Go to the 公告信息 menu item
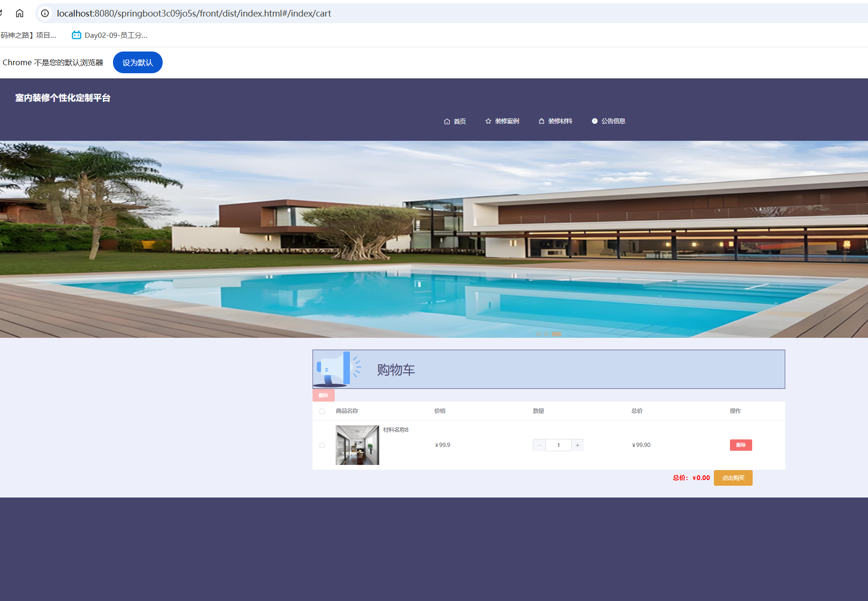Screen dimensions: 868x601 [613, 121]
